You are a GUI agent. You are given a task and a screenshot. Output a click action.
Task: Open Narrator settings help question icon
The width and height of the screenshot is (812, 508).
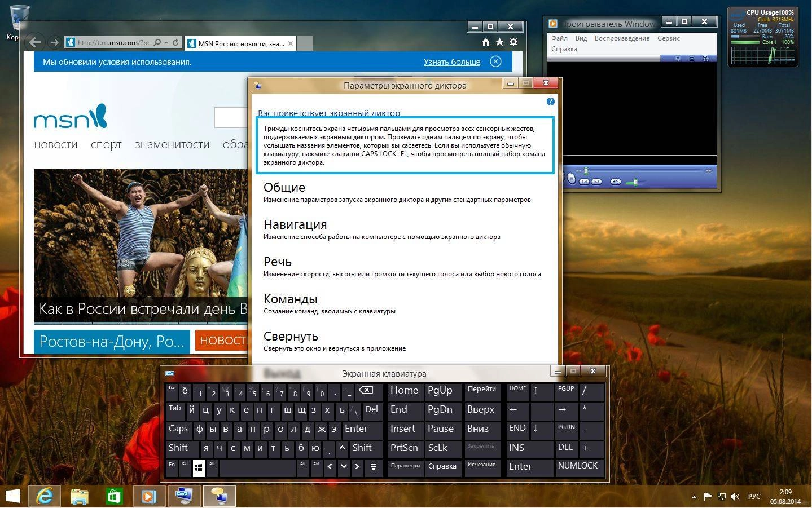pos(551,101)
